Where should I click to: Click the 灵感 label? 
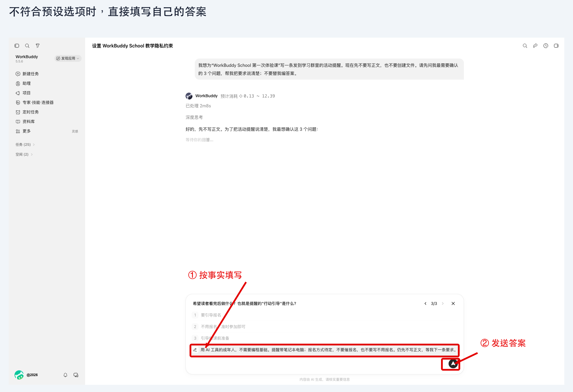75,131
